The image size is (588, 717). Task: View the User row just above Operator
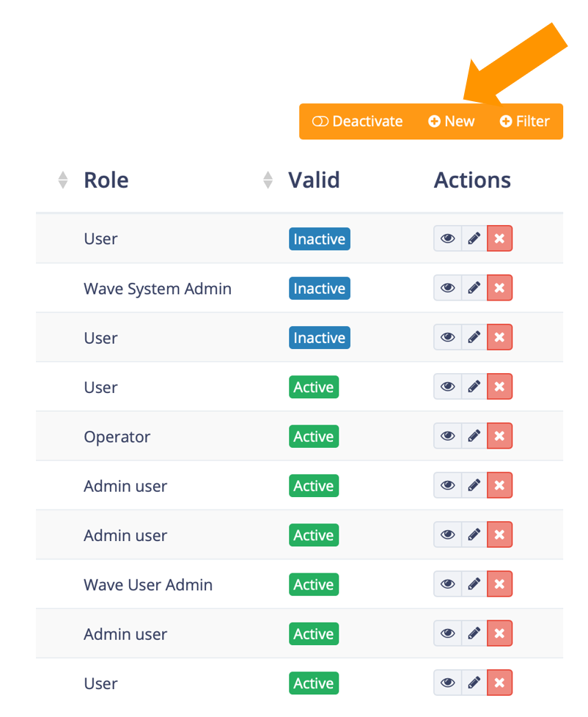tap(448, 386)
